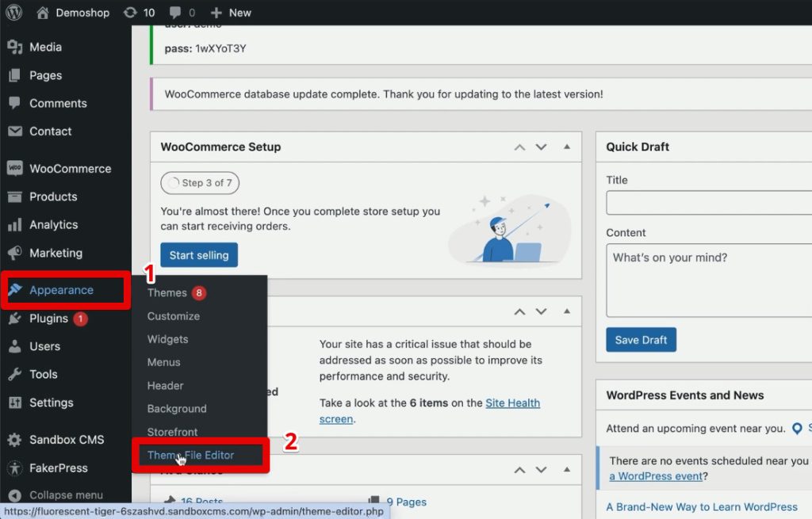812x519 pixels.
Task: Click the Pages icon beside 9 Pages
Action: coord(374,501)
